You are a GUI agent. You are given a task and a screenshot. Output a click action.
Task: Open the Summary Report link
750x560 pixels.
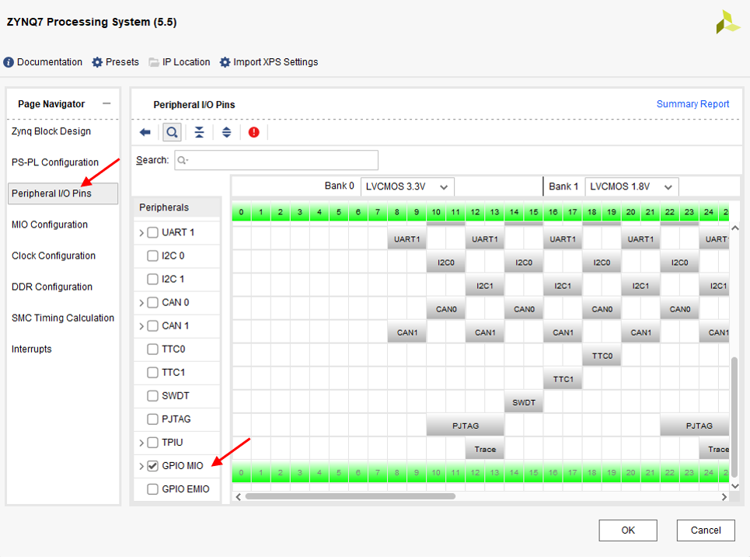[692, 104]
